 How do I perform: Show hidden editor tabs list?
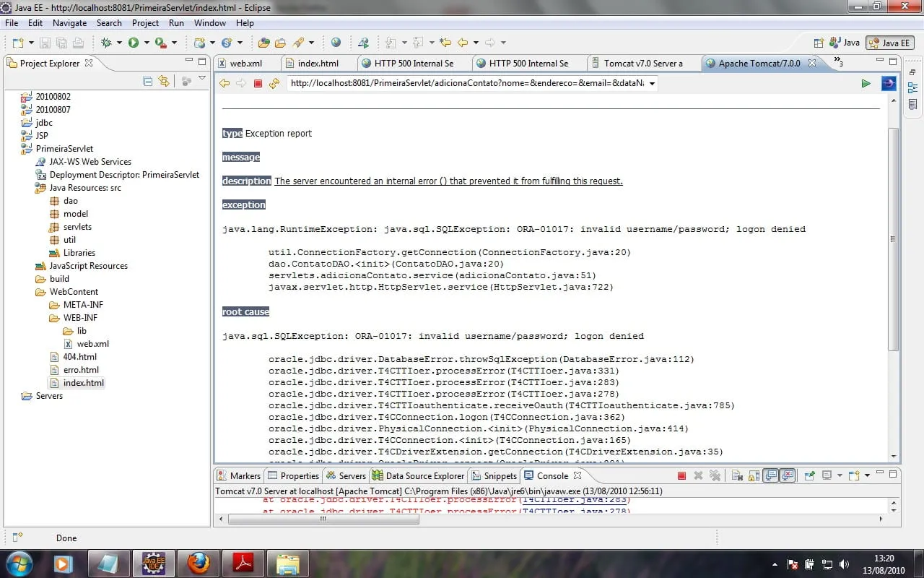point(838,62)
